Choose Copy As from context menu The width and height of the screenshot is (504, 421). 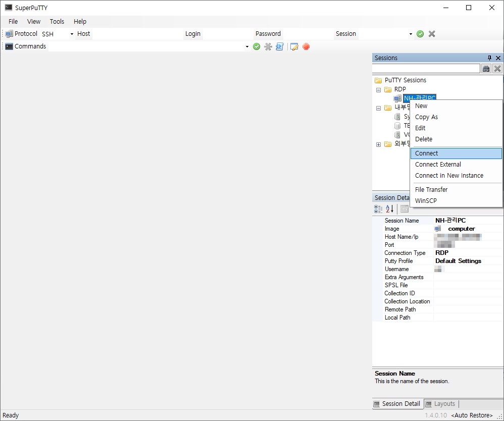tap(456, 117)
